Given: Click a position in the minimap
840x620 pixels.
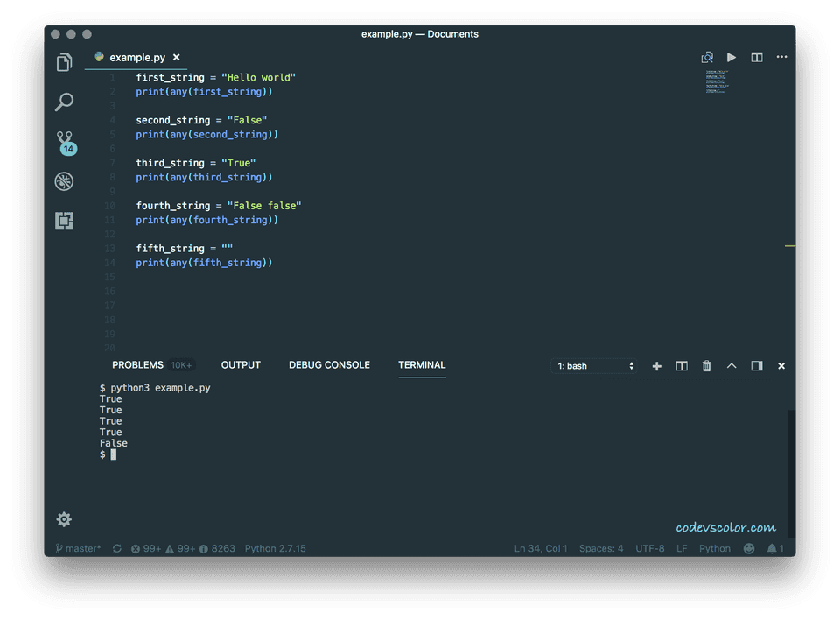Looking at the screenshot, I should (x=716, y=83).
